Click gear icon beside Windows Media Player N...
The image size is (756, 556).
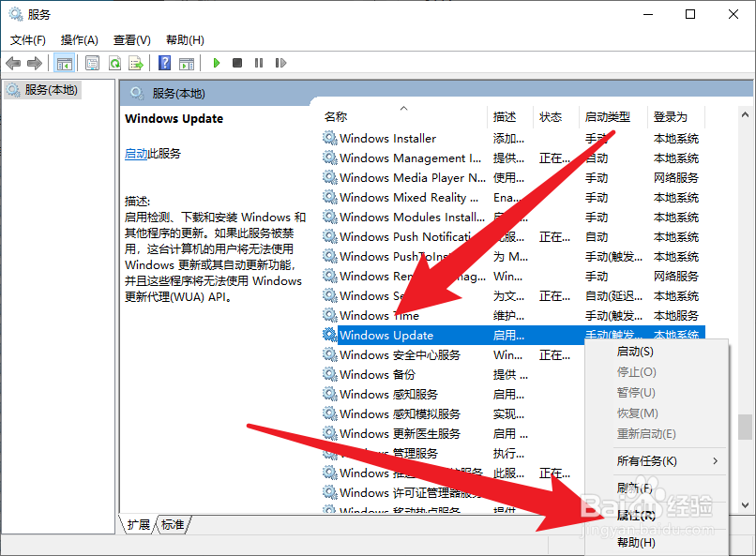[x=330, y=178]
